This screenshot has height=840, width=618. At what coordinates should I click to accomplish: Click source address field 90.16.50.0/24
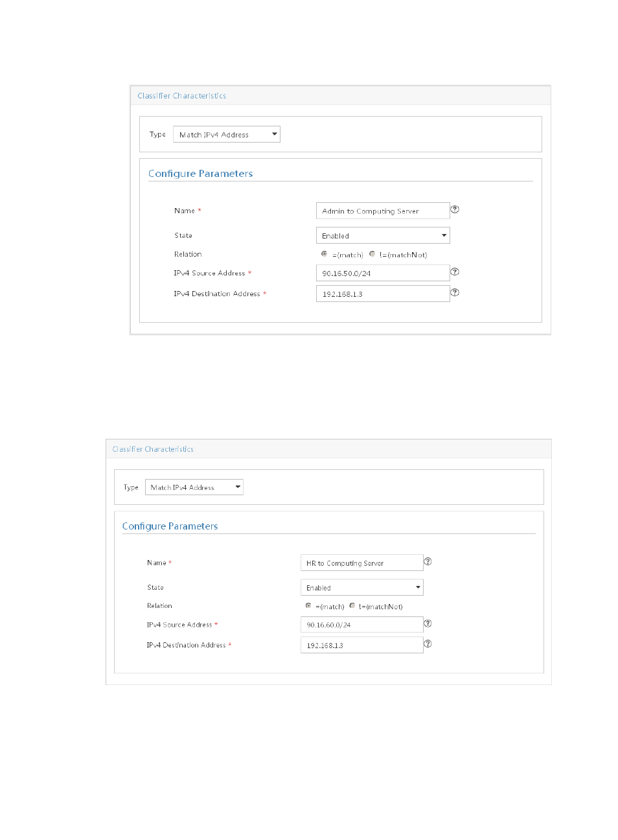(x=383, y=273)
